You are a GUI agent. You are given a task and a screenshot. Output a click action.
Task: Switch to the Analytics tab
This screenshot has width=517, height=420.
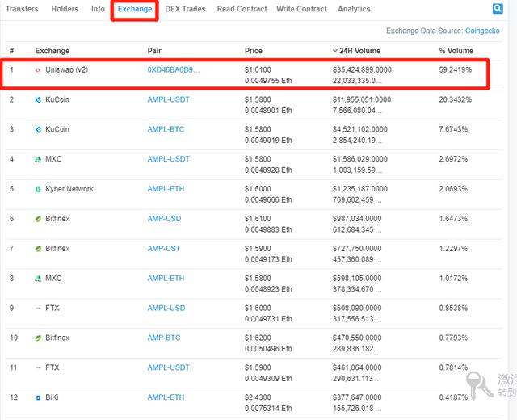354,9
